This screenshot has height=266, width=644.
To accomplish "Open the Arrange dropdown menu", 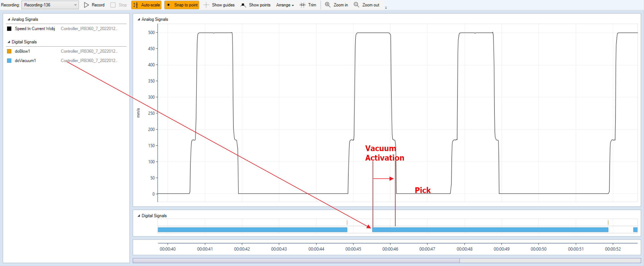I will [x=285, y=5].
